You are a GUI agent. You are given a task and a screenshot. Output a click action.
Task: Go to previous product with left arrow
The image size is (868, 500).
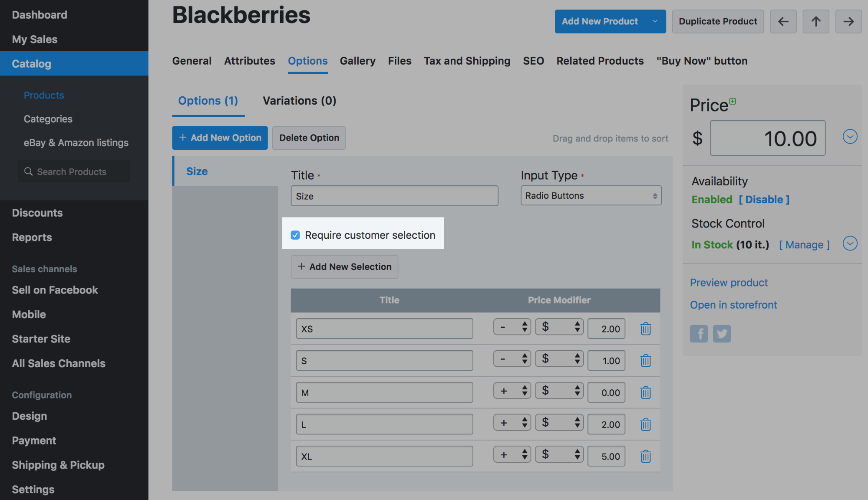pos(783,21)
